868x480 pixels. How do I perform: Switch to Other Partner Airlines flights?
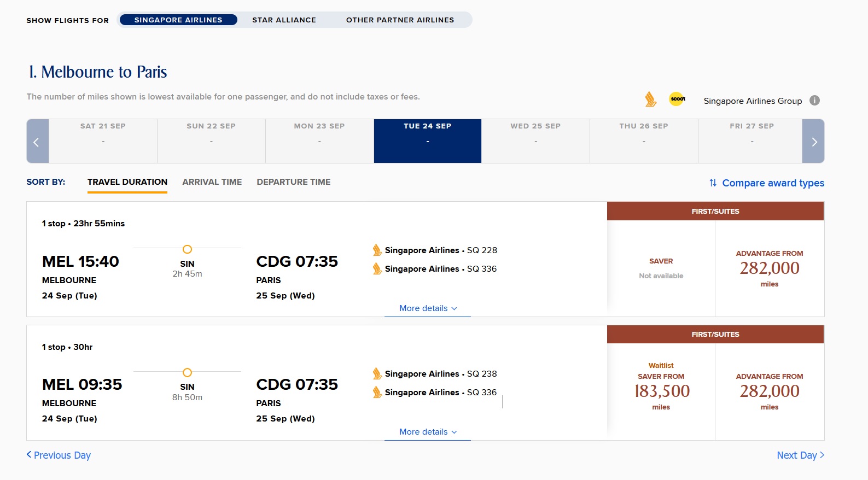pyautogui.click(x=400, y=20)
